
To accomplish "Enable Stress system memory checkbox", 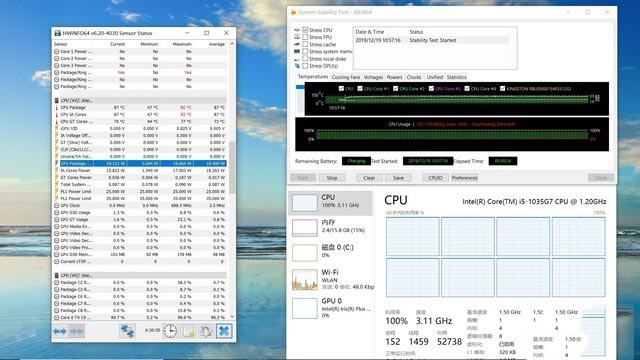I will tap(305, 51).
